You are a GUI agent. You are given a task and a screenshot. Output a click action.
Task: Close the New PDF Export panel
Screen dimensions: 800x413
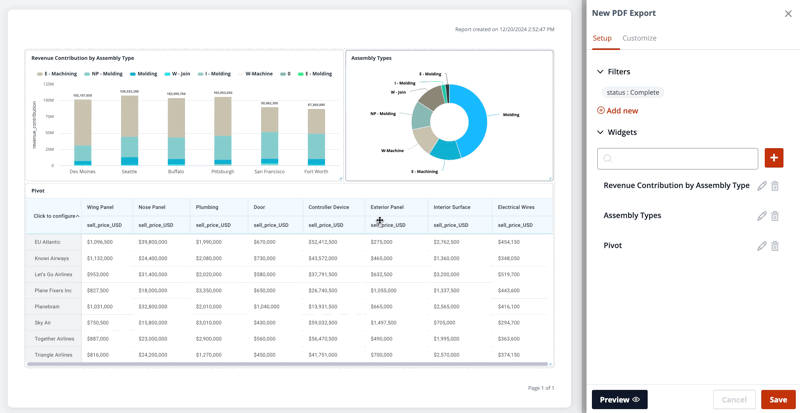pyautogui.click(x=787, y=14)
